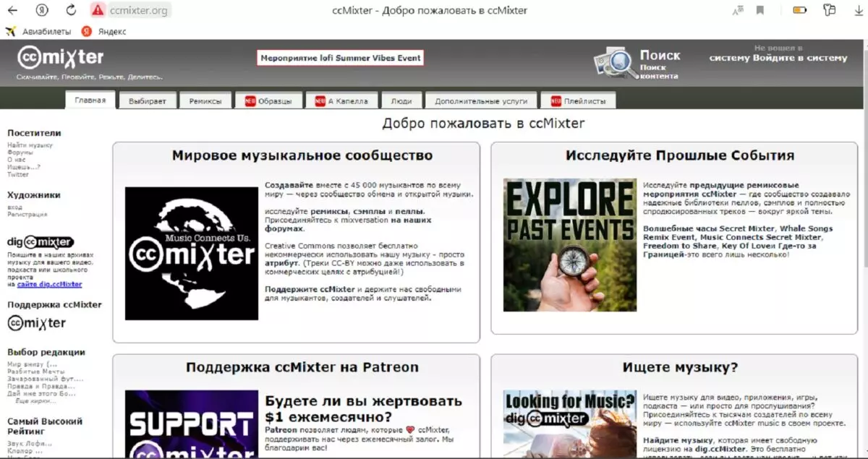Switch to the Главная tab
Image resolution: width=868 pixels, height=459 pixels.
[90, 100]
